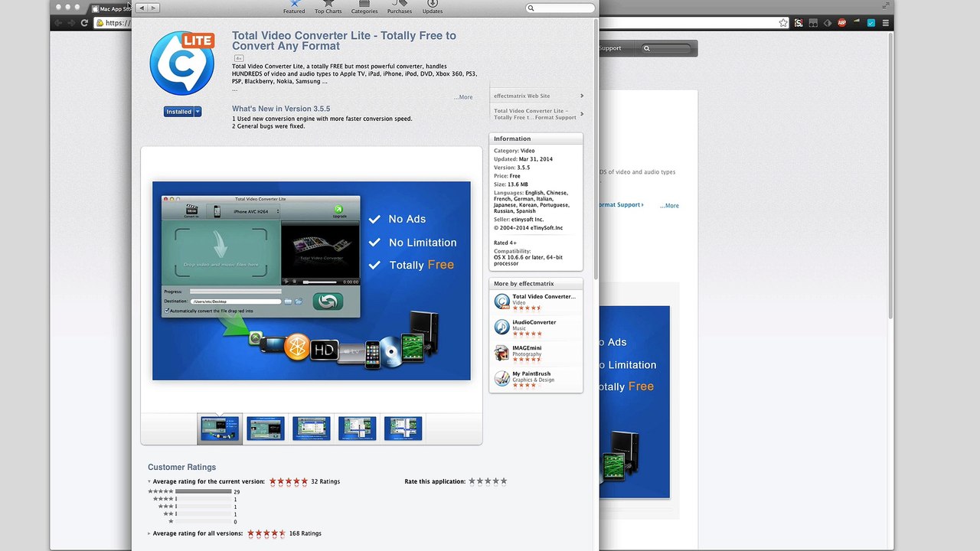Open the Chrome hamburger menu
The image size is (980, 551).
point(886,23)
